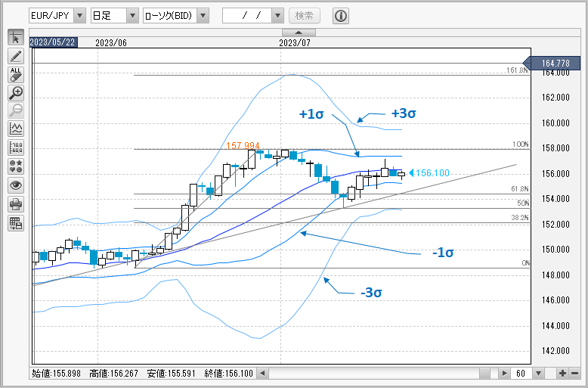Open the Fibonacci levels settings icon
This screenshot has width=588, height=388.
(x=16, y=147)
